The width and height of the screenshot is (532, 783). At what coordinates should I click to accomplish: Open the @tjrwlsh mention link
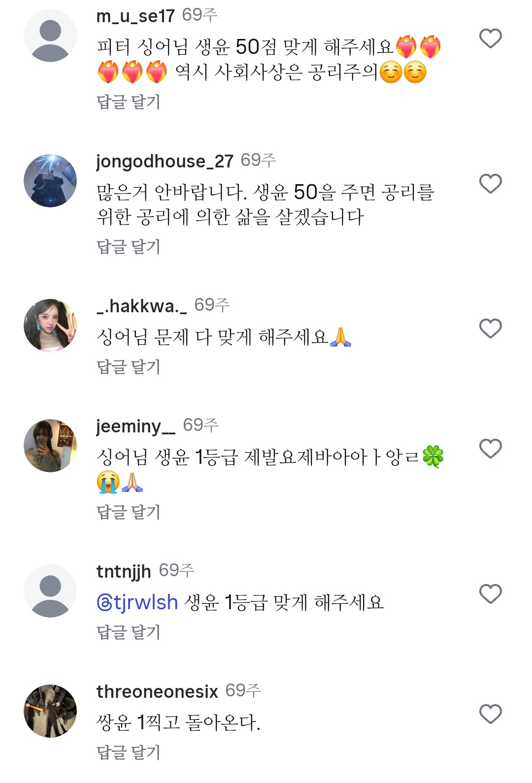(x=137, y=602)
